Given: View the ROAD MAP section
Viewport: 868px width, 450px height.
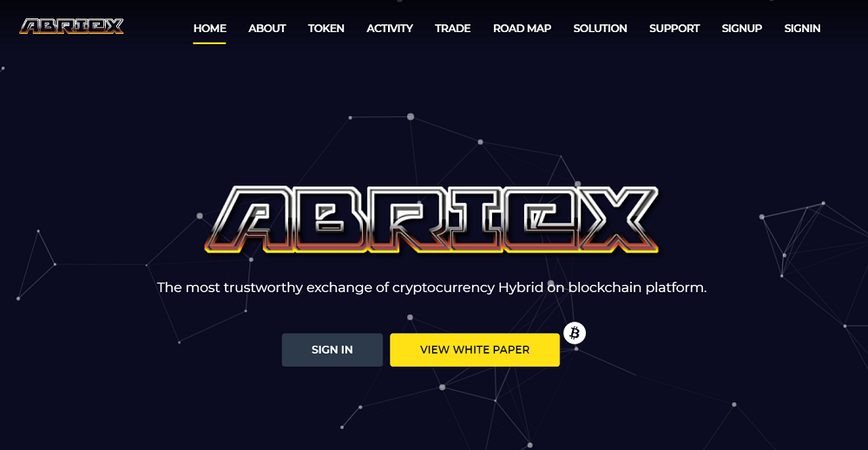Looking at the screenshot, I should [x=522, y=29].
